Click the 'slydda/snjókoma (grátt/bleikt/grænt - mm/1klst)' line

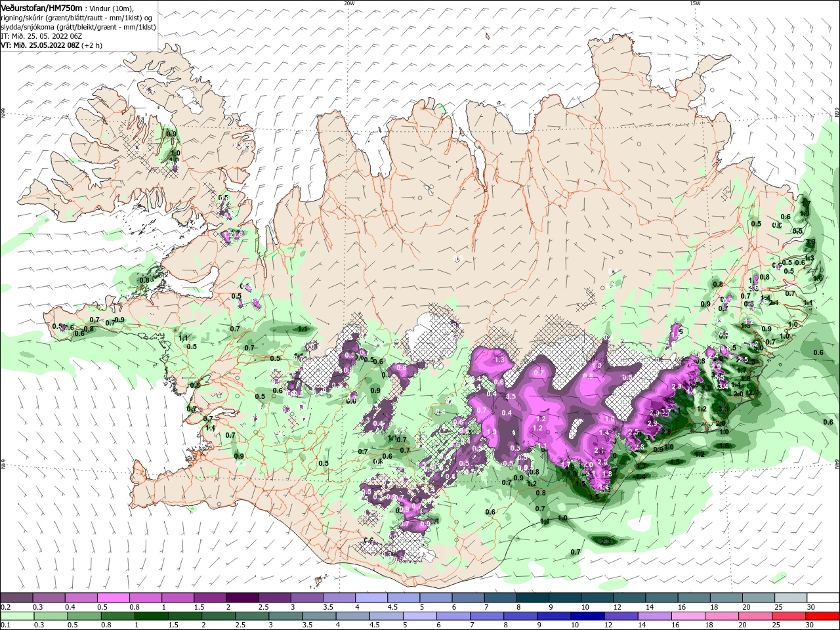tap(78, 27)
